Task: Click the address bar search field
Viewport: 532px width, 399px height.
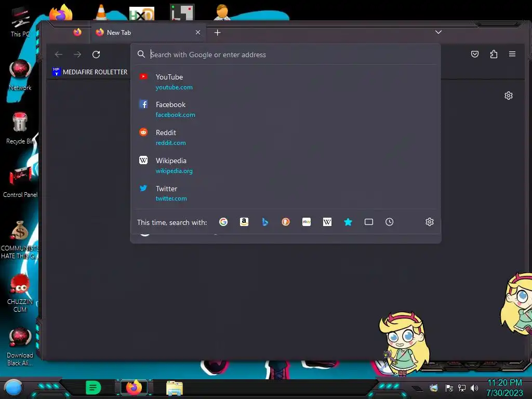Action: coord(285,55)
